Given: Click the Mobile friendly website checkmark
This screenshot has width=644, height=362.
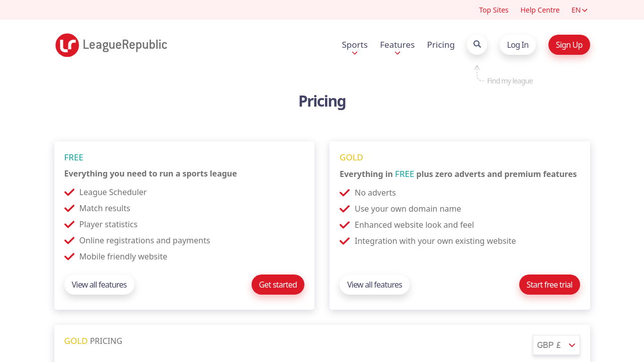Looking at the screenshot, I should coord(69,256).
